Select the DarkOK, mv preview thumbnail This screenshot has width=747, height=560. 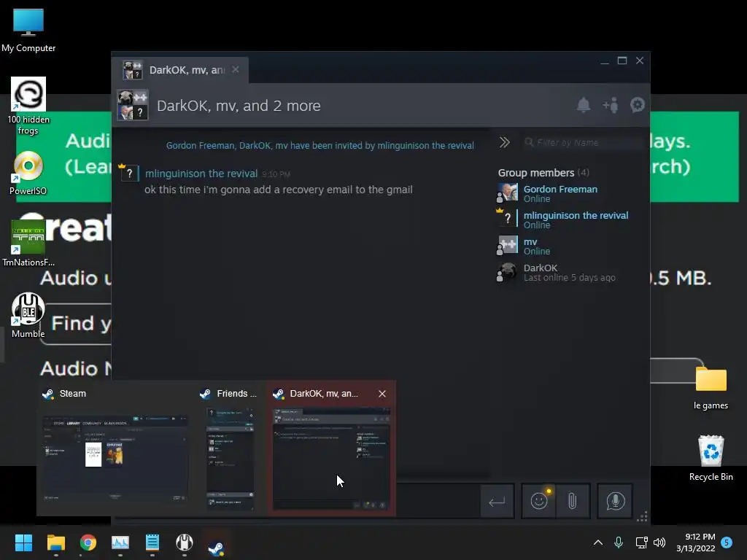tap(331, 459)
